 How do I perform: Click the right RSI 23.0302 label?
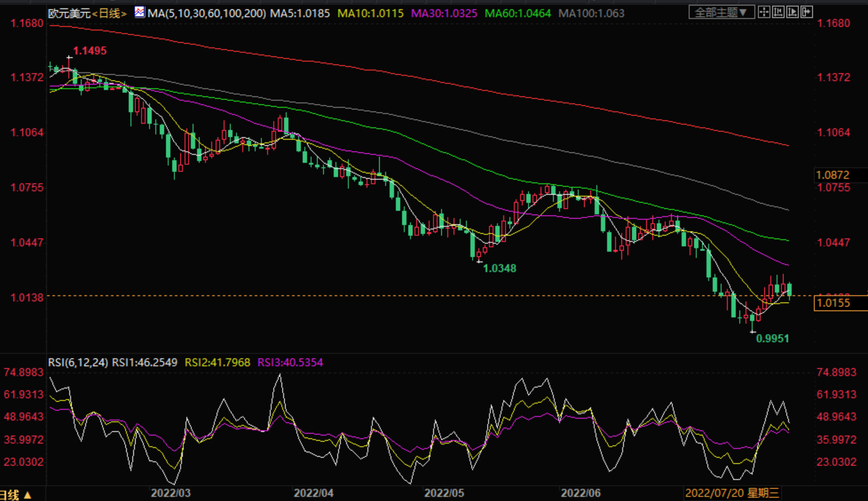click(837, 461)
